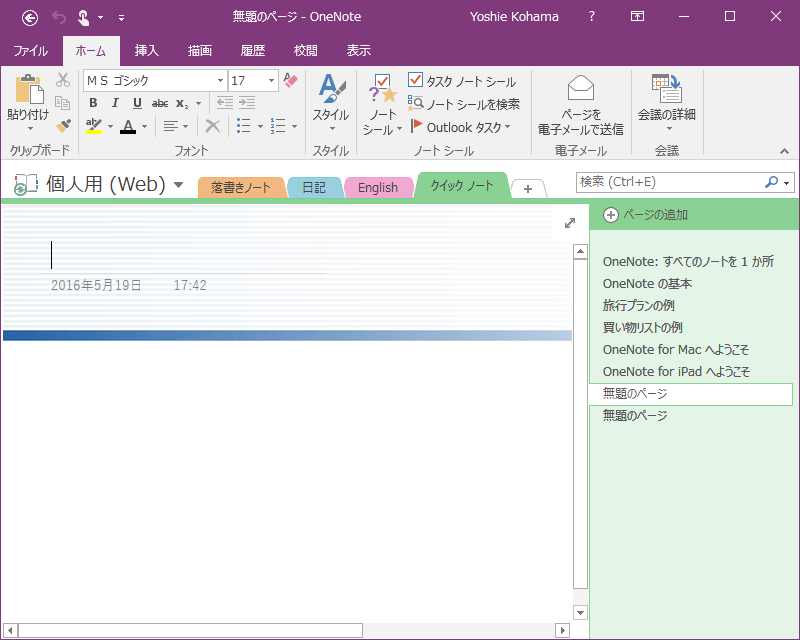
Task: Apply bulleted list
Action: pyautogui.click(x=244, y=126)
